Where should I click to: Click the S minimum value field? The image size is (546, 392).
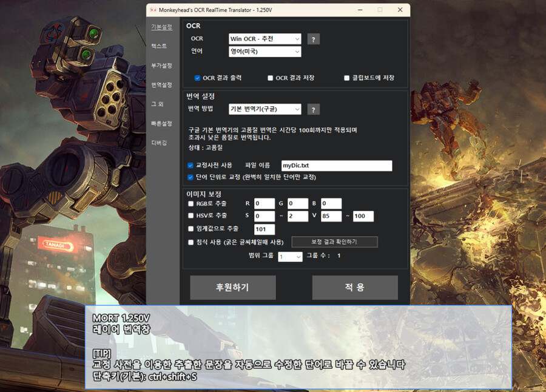pyautogui.click(x=265, y=216)
